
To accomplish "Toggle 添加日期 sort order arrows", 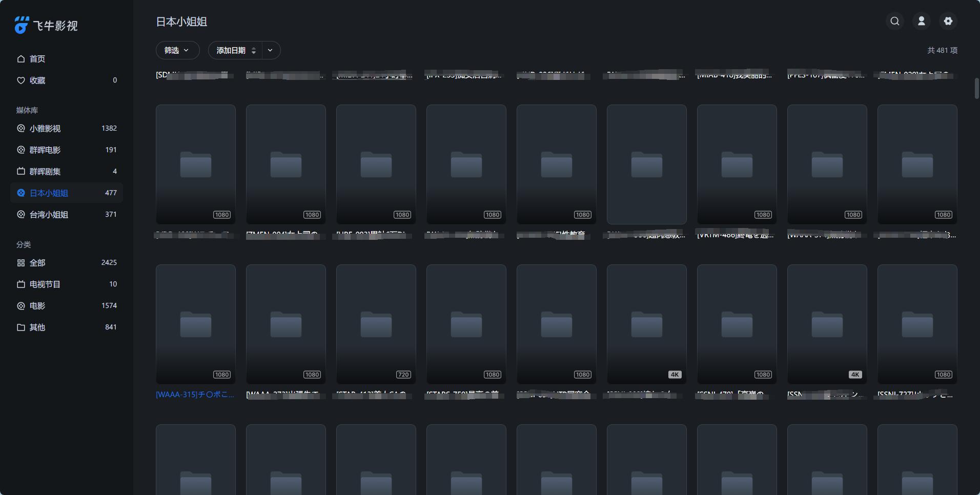I will tap(254, 50).
